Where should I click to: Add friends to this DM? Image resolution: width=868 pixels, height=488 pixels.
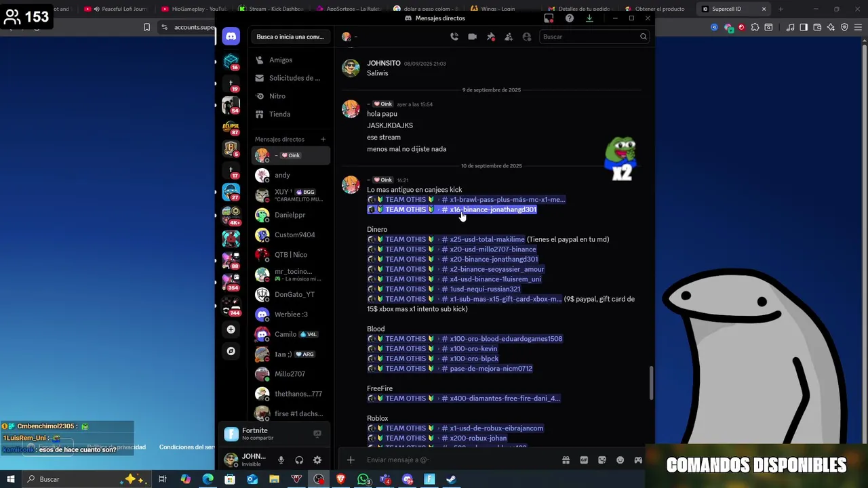(x=509, y=37)
